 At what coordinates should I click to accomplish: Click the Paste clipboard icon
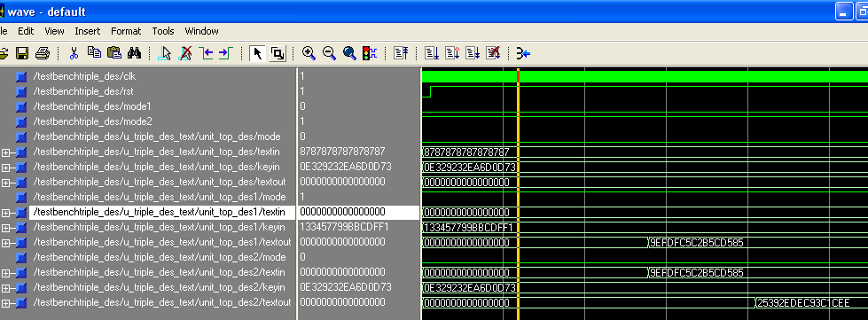point(114,52)
